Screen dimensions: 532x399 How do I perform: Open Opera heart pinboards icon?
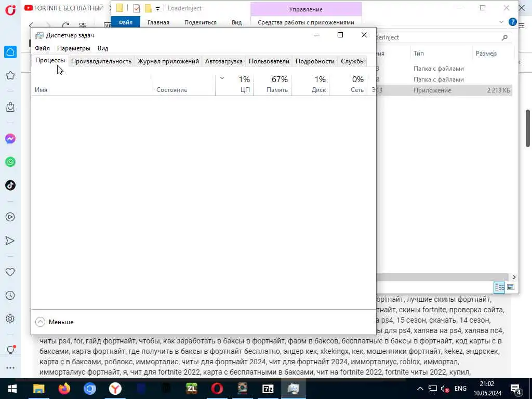pyautogui.click(x=10, y=272)
